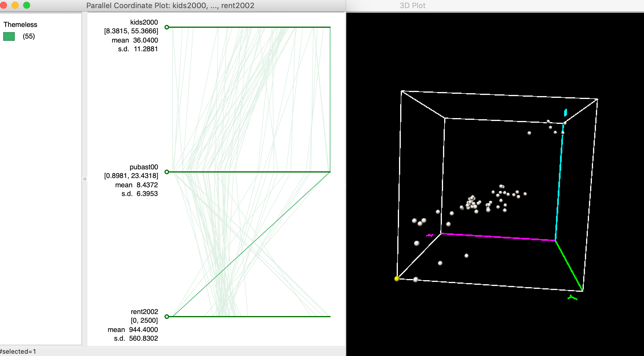The height and width of the screenshot is (356, 644).
Task: Click the green axis line in the 3D plot
Action: coord(569,265)
